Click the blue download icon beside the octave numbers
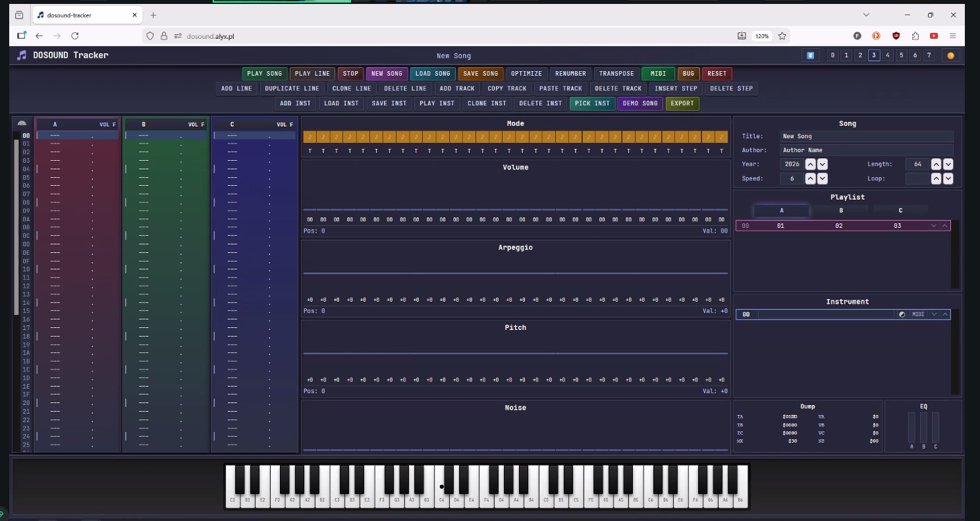The image size is (980, 521). click(x=810, y=55)
